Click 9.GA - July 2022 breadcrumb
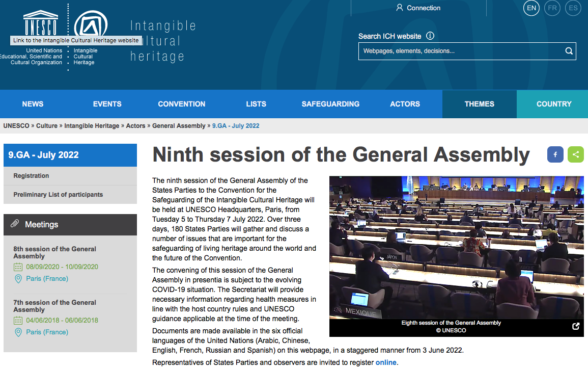The height and width of the screenshot is (369, 588). pyautogui.click(x=236, y=126)
